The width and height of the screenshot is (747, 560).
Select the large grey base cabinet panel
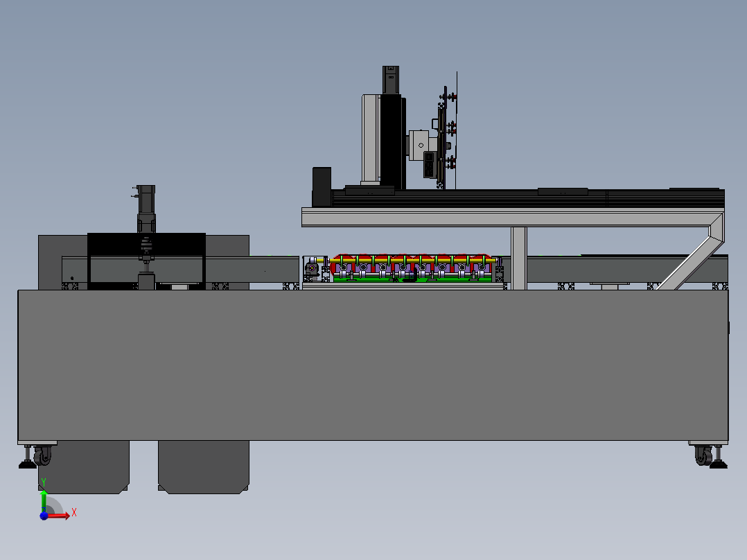pyautogui.click(x=373, y=365)
